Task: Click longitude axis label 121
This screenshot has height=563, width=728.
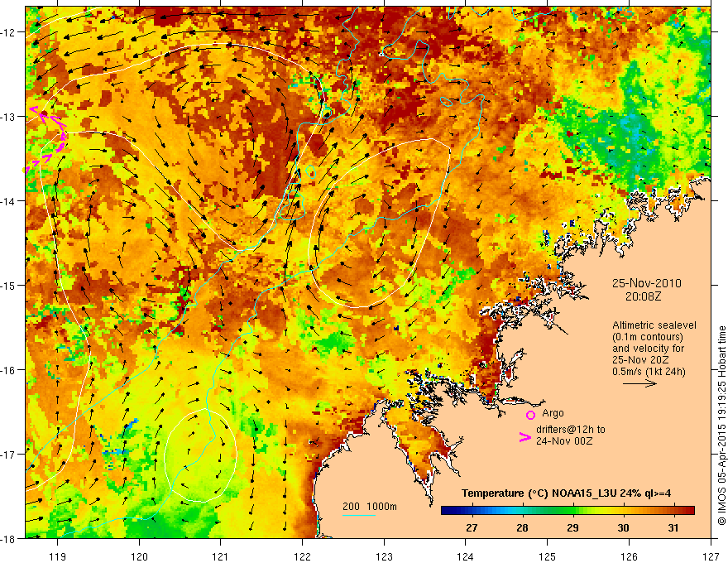Action: tap(220, 556)
